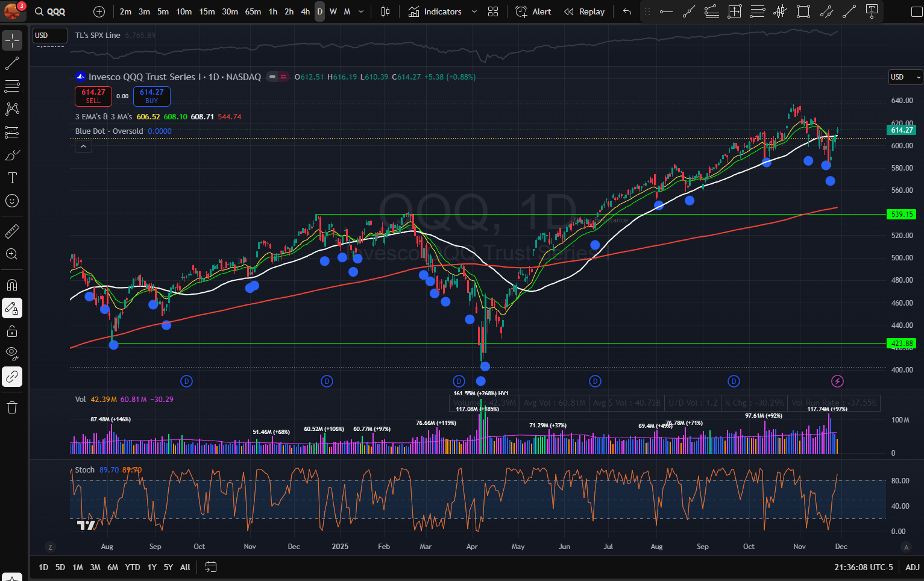This screenshot has width=924, height=581.
Task: Toggle auto scale A button
Action: 905,547
